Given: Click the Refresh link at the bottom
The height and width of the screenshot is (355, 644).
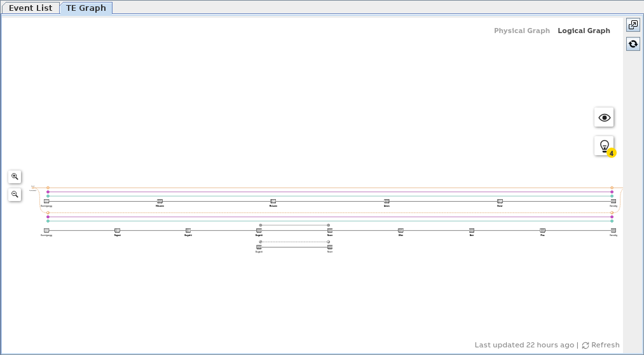Looking at the screenshot, I should coord(600,345).
